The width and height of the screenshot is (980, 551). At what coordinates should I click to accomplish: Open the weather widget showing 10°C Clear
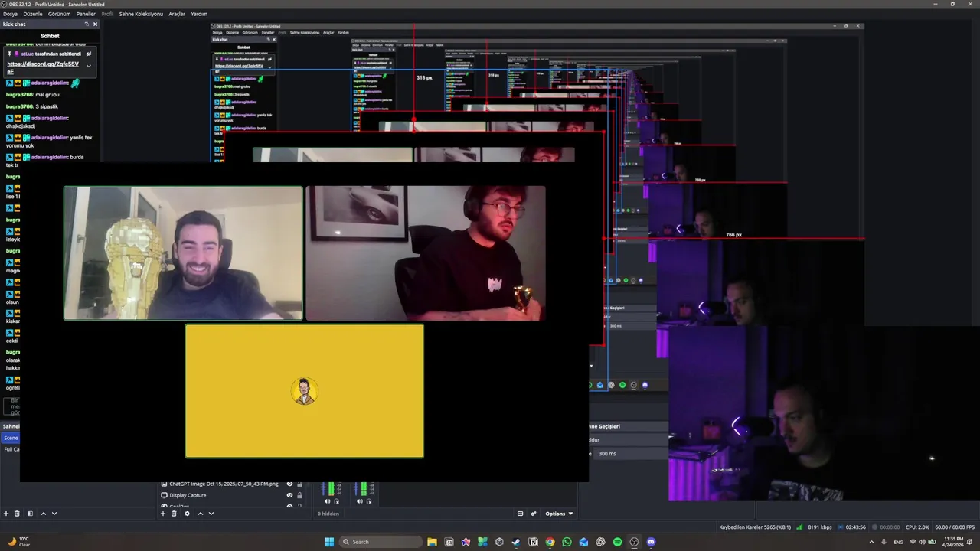point(18,542)
